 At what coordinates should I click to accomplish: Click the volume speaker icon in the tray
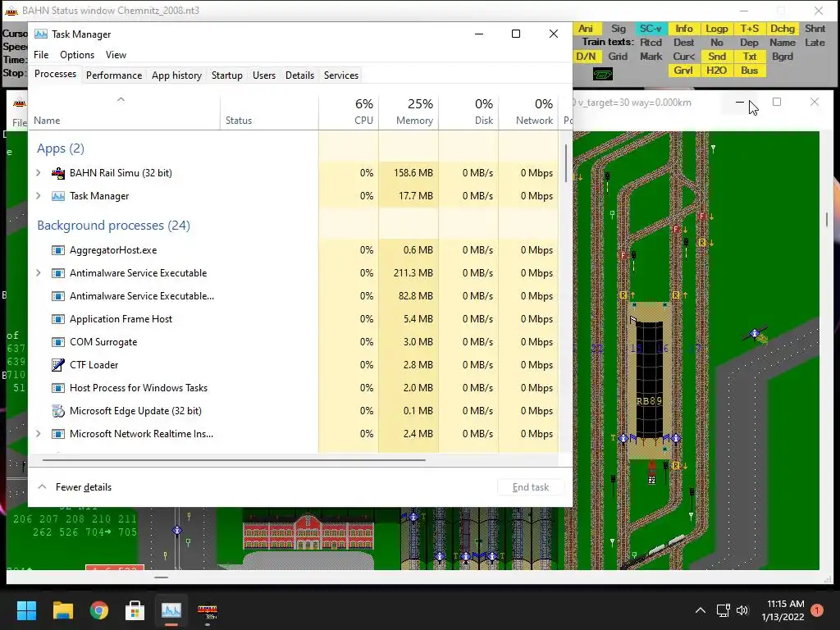click(742, 610)
